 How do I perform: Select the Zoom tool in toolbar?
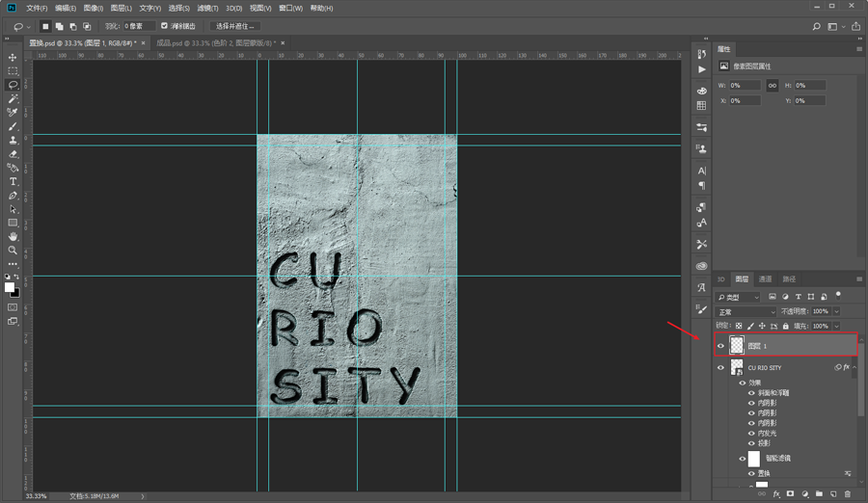pos(13,250)
